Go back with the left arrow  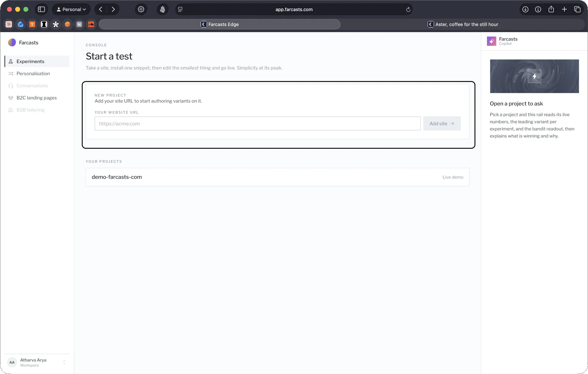[x=100, y=9]
